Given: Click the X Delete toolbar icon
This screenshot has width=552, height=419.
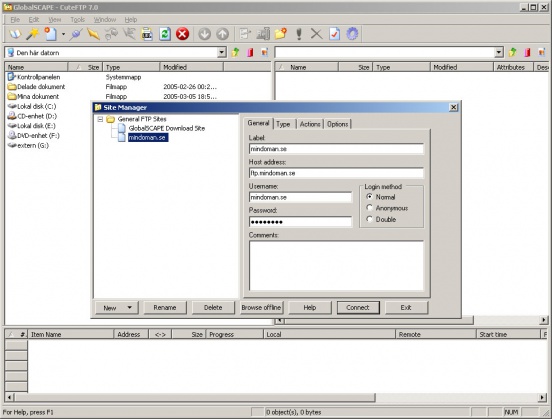Looking at the screenshot, I should click(x=316, y=34).
